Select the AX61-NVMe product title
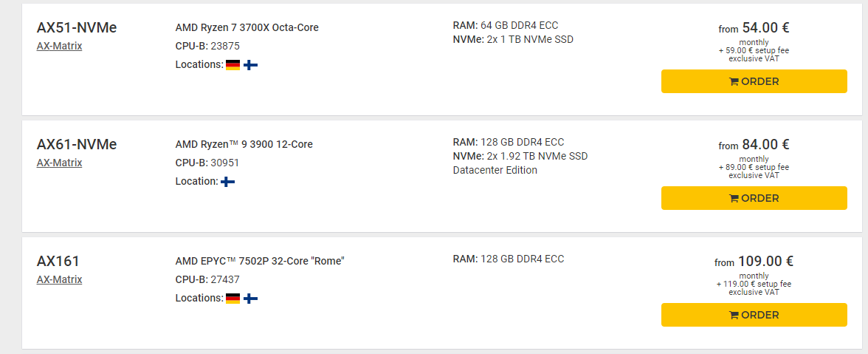The height and width of the screenshot is (354, 868). point(77,145)
